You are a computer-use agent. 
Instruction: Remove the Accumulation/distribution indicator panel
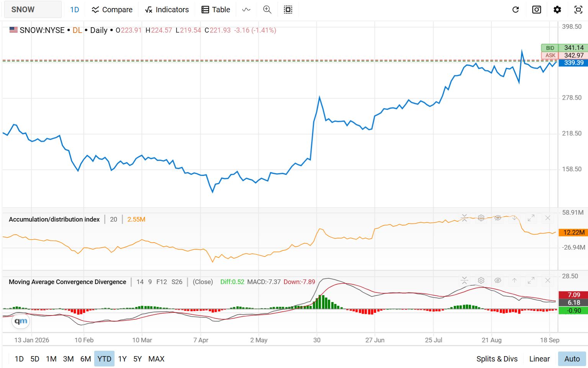(x=548, y=218)
